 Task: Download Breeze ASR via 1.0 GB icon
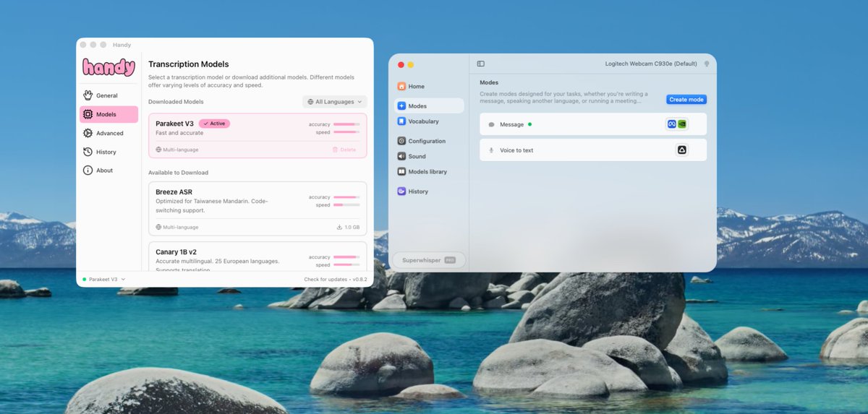[348, 227]
